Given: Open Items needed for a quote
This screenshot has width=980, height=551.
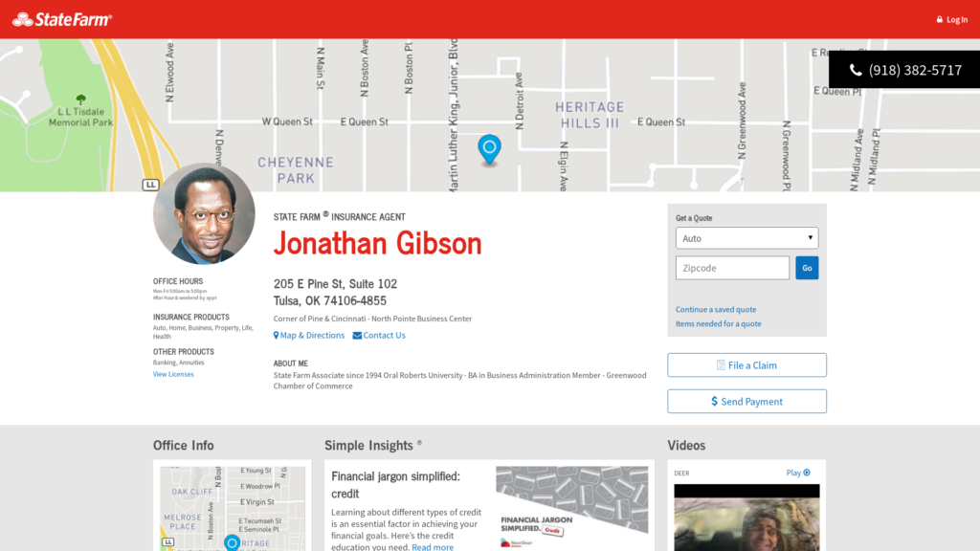Looking at the screenshot, I should coord(719,324).
